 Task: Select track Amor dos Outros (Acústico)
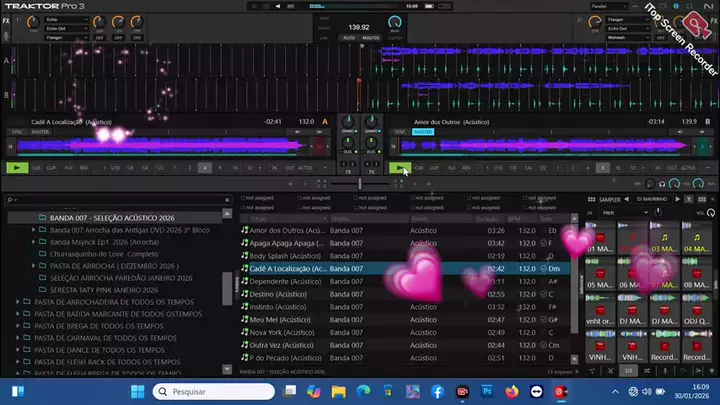click(405, 231)
